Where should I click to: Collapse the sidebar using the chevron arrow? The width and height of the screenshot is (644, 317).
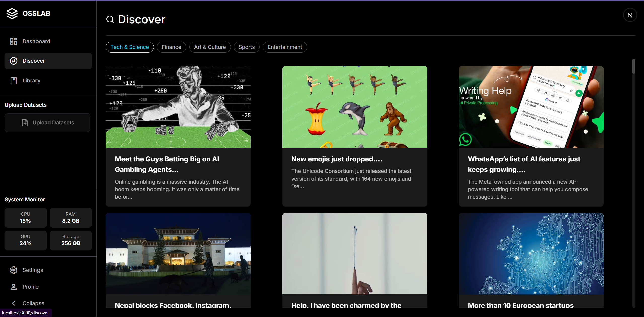(x=14, y=303)
